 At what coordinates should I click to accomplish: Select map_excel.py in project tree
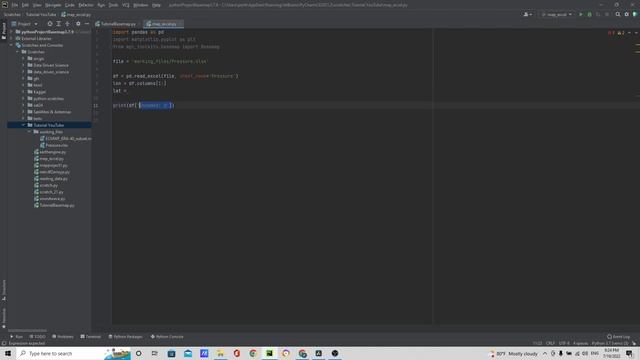[49, 159]
